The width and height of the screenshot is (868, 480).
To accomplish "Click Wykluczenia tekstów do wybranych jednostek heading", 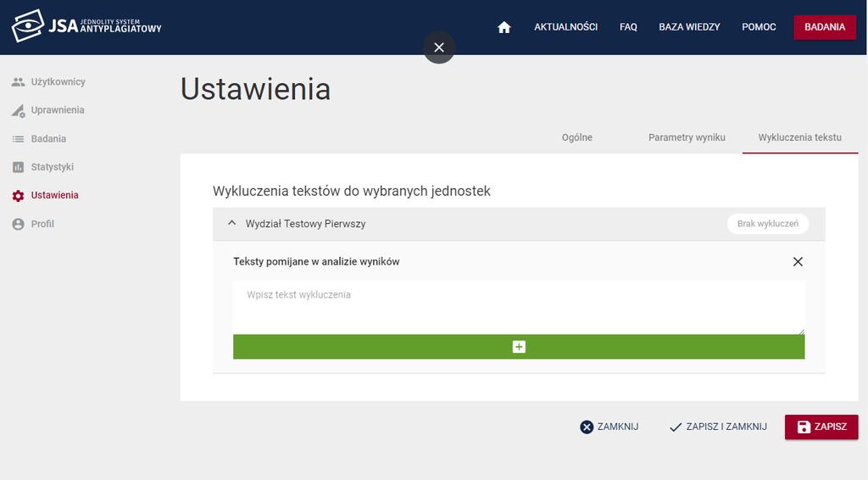I will point(352,191).
